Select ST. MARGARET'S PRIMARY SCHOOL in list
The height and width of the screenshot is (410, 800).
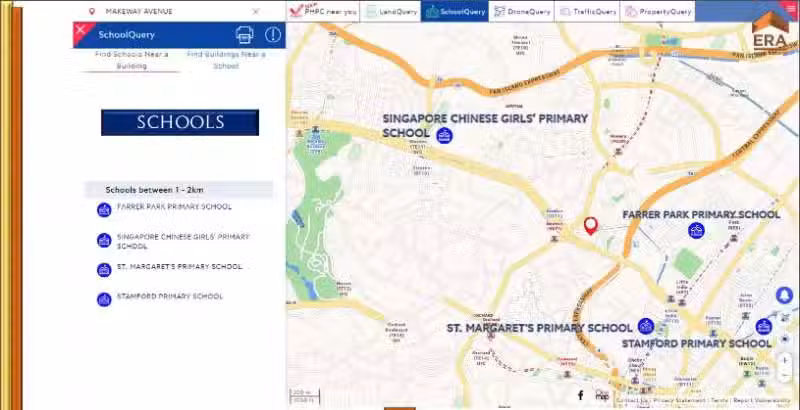[180, 267]
